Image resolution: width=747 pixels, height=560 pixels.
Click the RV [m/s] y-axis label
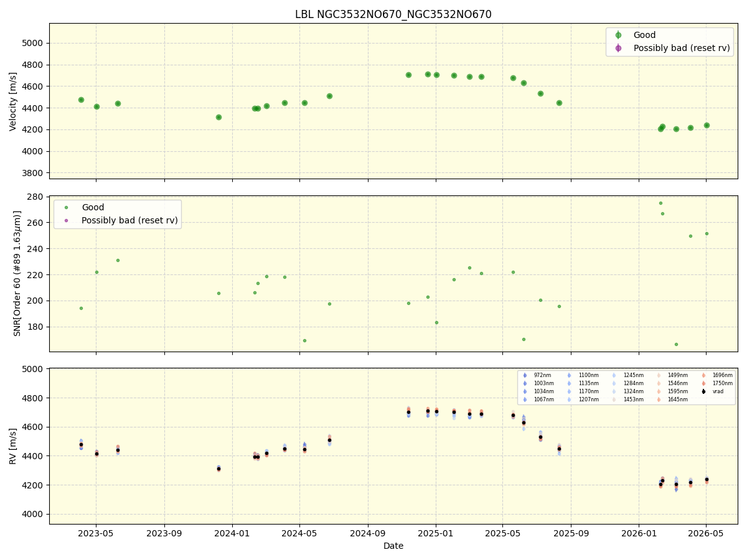[13, 446]
